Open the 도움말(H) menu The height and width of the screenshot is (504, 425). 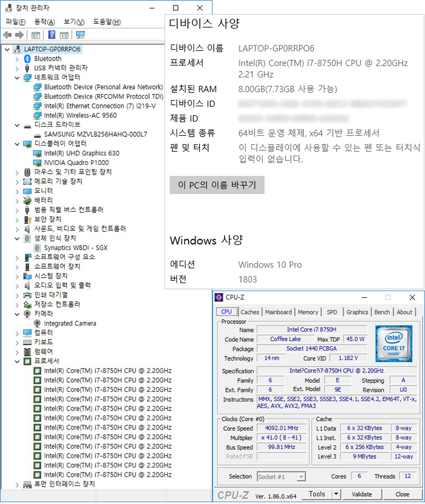point(107,22)
